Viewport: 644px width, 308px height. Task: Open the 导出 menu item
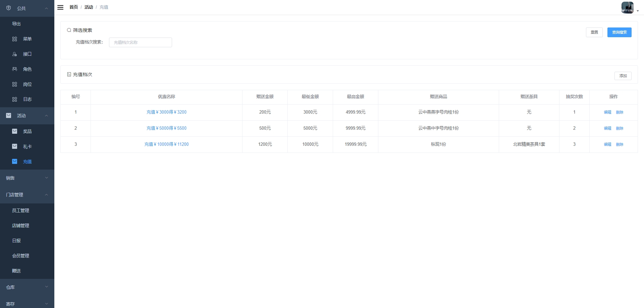click(x=27, y=24)
